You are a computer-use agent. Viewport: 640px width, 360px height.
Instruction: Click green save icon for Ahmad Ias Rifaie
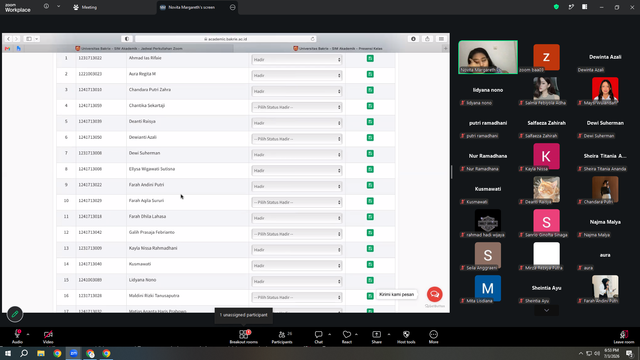370,58
